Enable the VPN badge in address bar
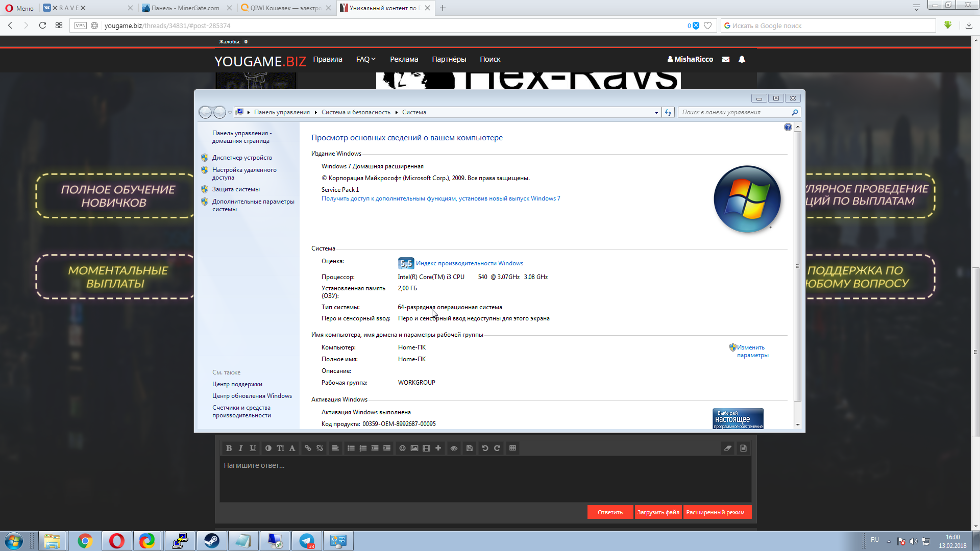Screen dimensions: 980x551 tap(80, 26)
